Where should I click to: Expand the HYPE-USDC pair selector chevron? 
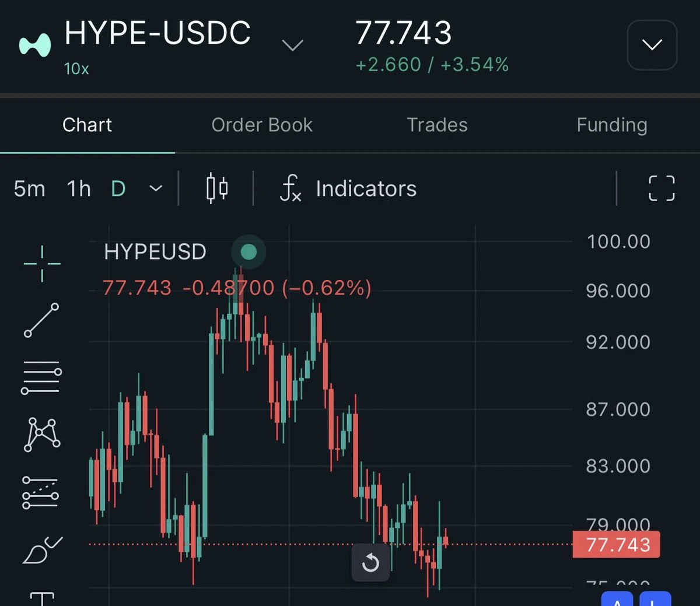[292, 45]
